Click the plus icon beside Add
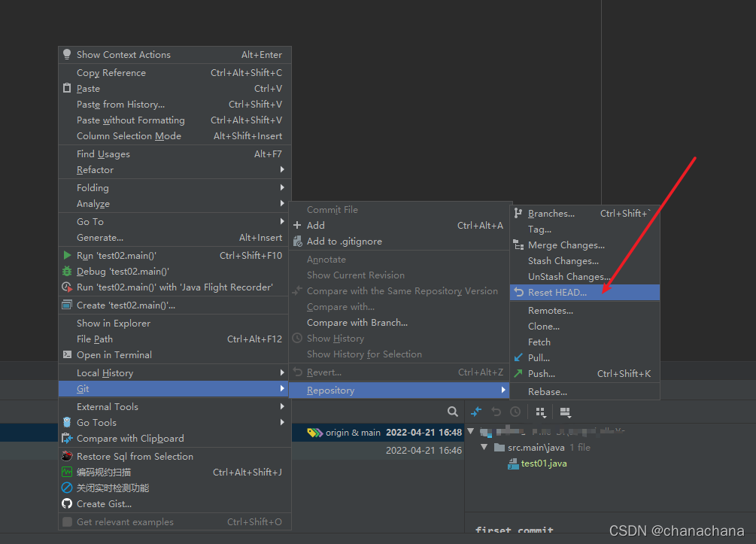Viewport: 756px width, 544px height. pyautogui.click(x=297, y=225)
